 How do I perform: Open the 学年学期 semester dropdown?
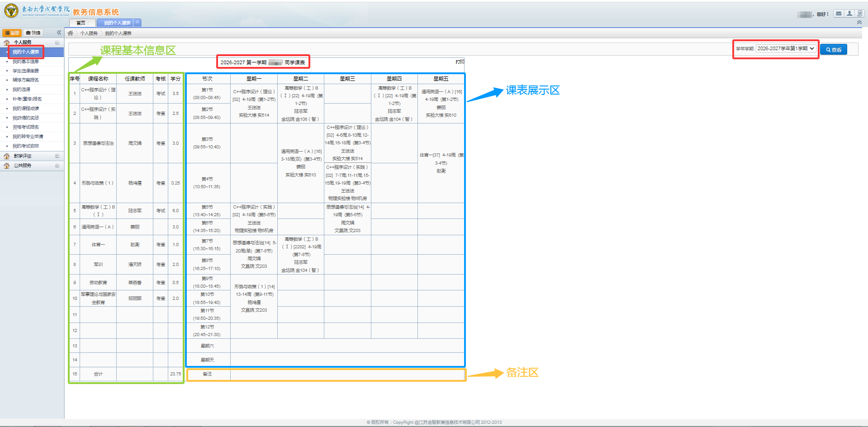coord(786,48)
